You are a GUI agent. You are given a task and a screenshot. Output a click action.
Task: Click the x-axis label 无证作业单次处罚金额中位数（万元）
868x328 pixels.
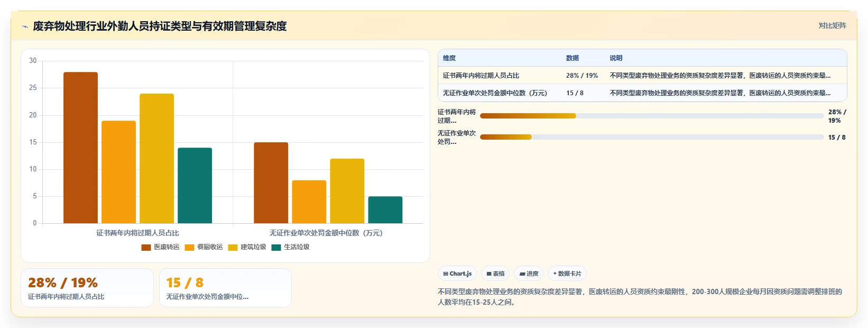pos(326,233)
